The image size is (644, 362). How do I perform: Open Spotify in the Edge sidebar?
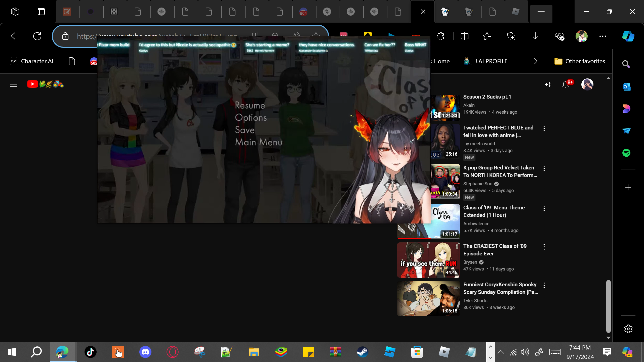click(626, 153)
